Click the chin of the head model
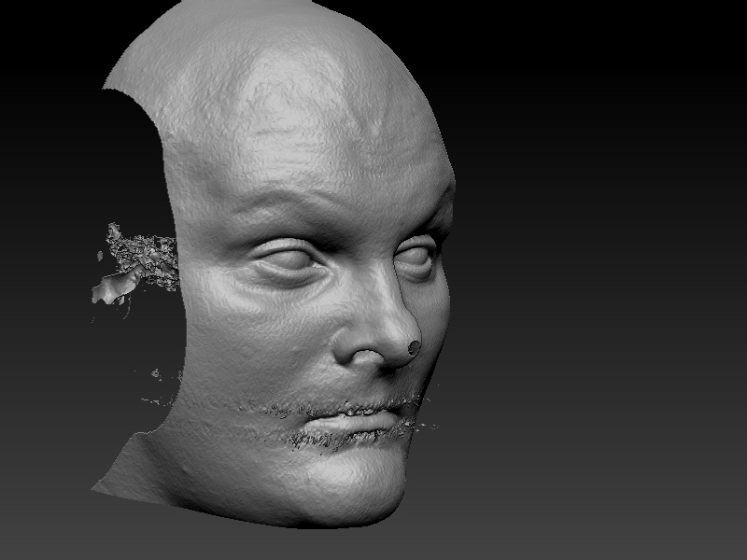Screen dimensions: 747x560 tap(345, 485)
